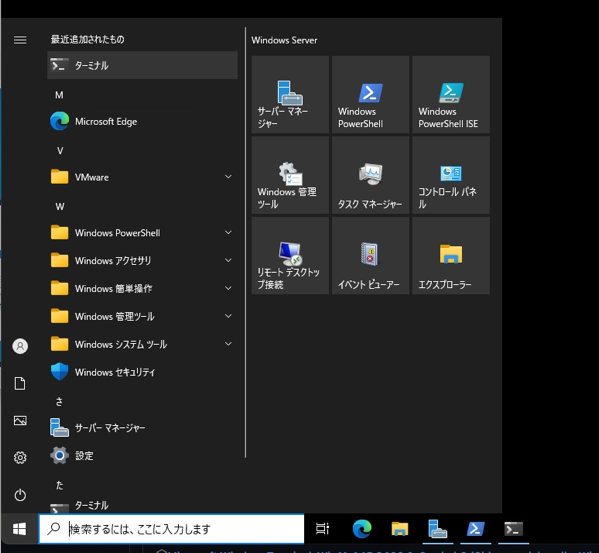Open Microsoft Edge from the taskbar
The height and width of the screenshot is (553, 599).
[x=362, y=529]
